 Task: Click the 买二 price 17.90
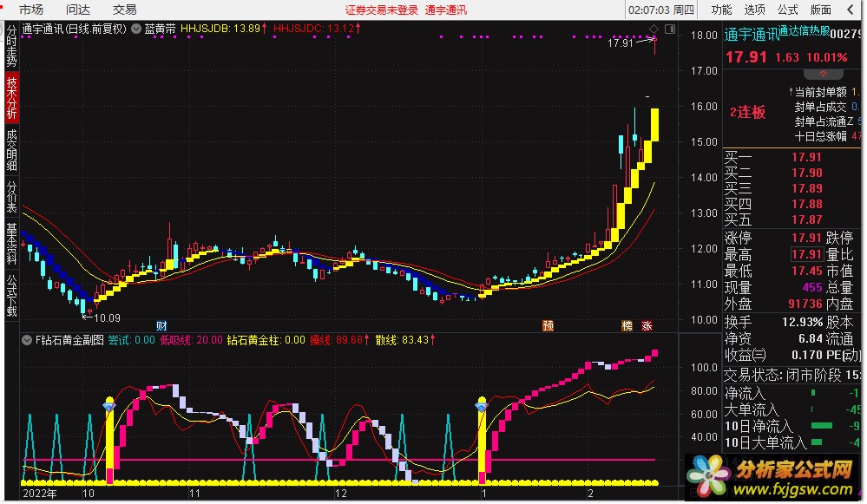[x=807, y=173]
